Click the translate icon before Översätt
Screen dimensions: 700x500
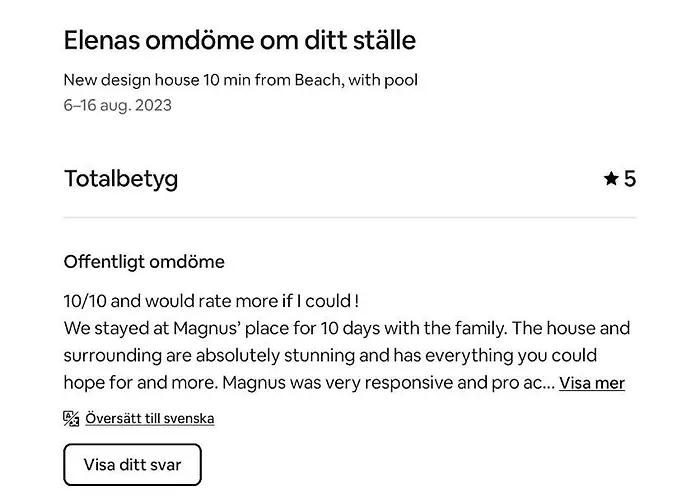[71, 418]
